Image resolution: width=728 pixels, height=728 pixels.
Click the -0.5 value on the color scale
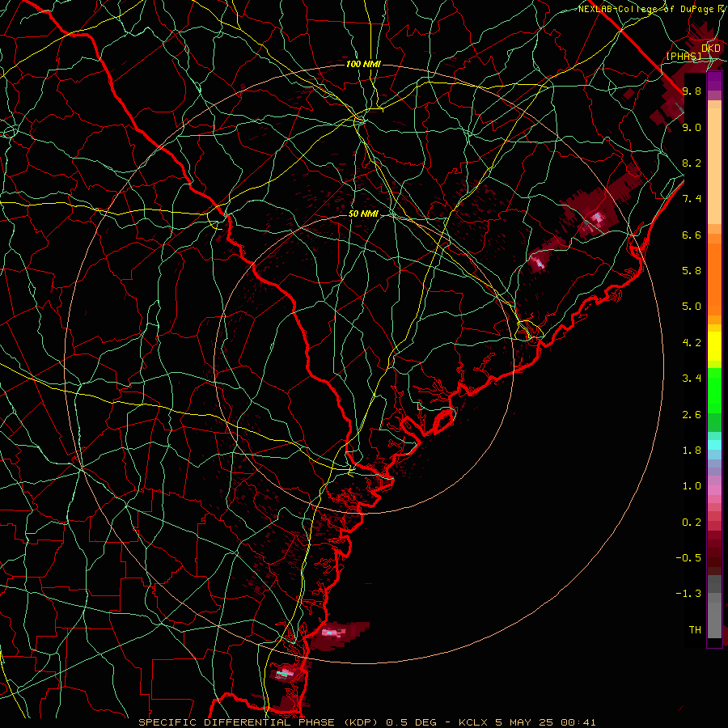[x=688, y=558]
